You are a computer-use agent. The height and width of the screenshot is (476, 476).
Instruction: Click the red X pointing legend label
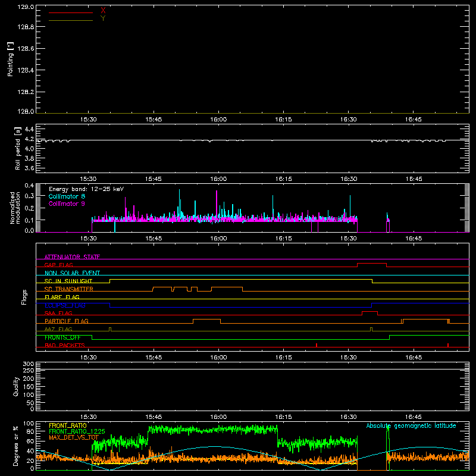(103, 11)
